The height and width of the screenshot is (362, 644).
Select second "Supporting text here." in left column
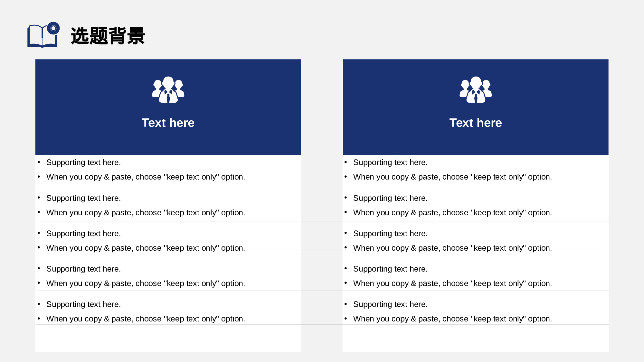click(83, 198)
